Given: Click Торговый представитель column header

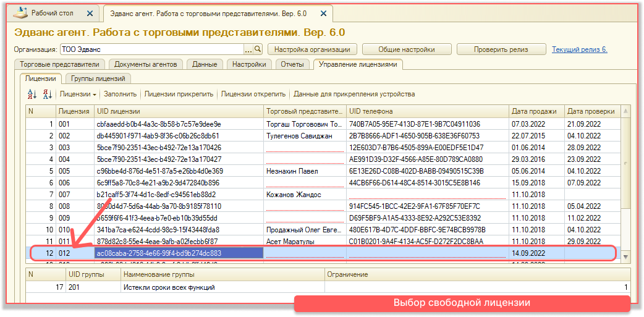Looking at the screenshot, I should (x=305, y=111).
